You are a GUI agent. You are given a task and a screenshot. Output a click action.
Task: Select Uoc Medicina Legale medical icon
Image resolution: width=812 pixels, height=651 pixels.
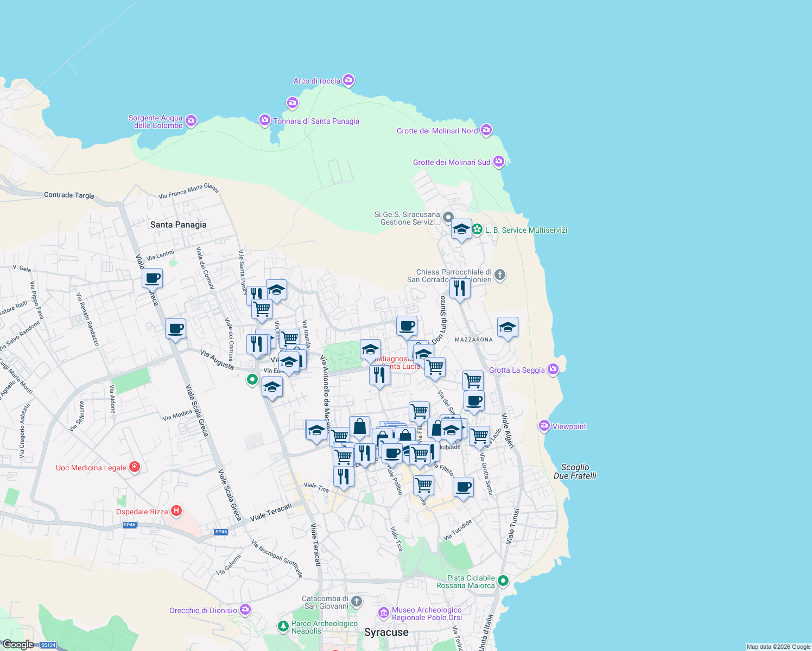point(135,467)
